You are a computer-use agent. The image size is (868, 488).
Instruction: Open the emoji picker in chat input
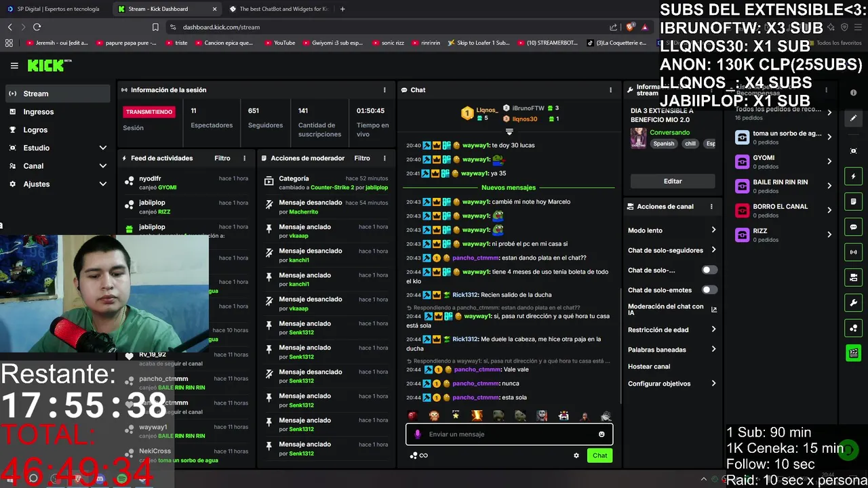[x=601, y=434]
